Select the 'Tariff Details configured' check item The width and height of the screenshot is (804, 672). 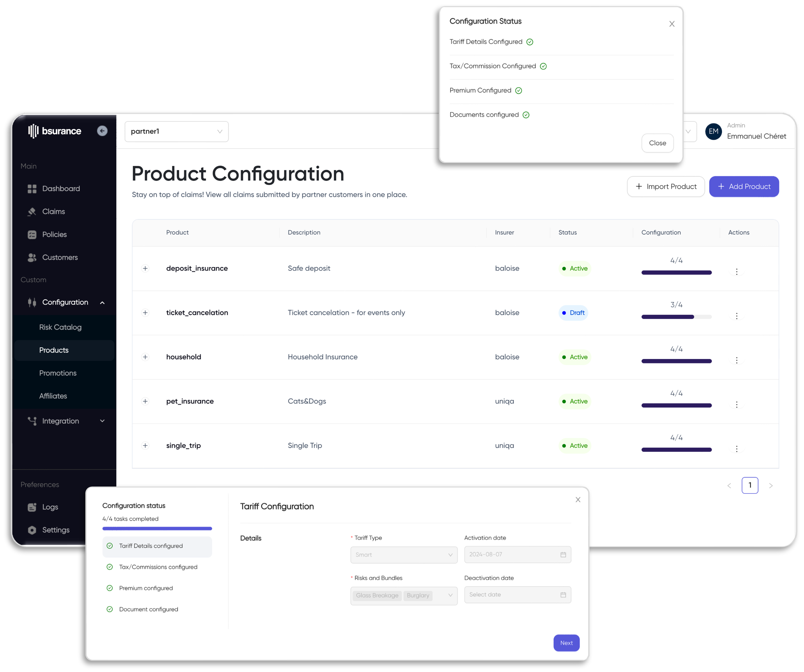(x=151, y=546)
